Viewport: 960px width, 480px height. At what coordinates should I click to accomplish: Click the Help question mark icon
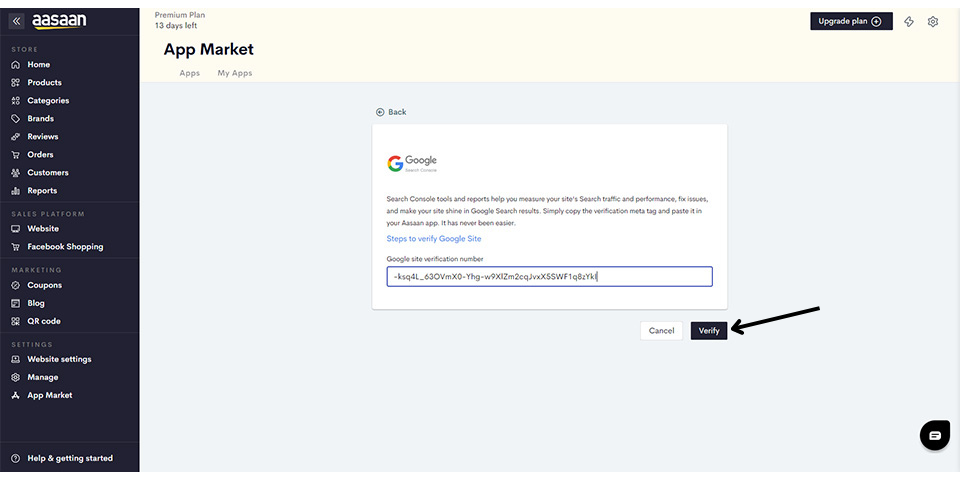(16, 459)
